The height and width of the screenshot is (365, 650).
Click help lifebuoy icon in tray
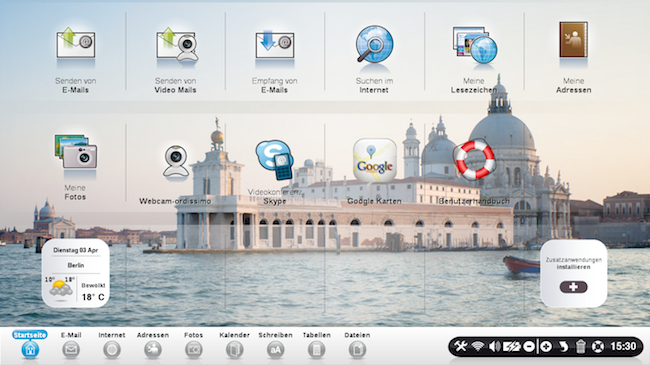[597, 346]
